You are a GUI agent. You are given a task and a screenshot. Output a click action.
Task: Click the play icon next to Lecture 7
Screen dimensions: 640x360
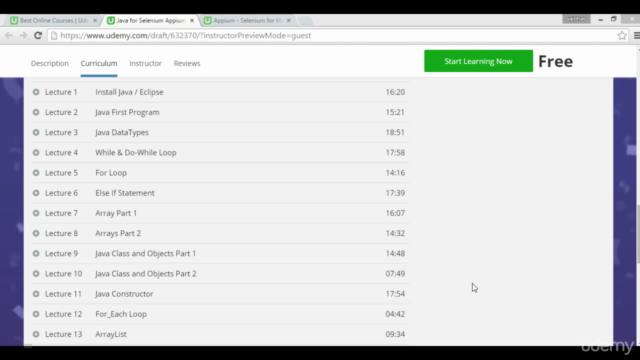point(36,213)
